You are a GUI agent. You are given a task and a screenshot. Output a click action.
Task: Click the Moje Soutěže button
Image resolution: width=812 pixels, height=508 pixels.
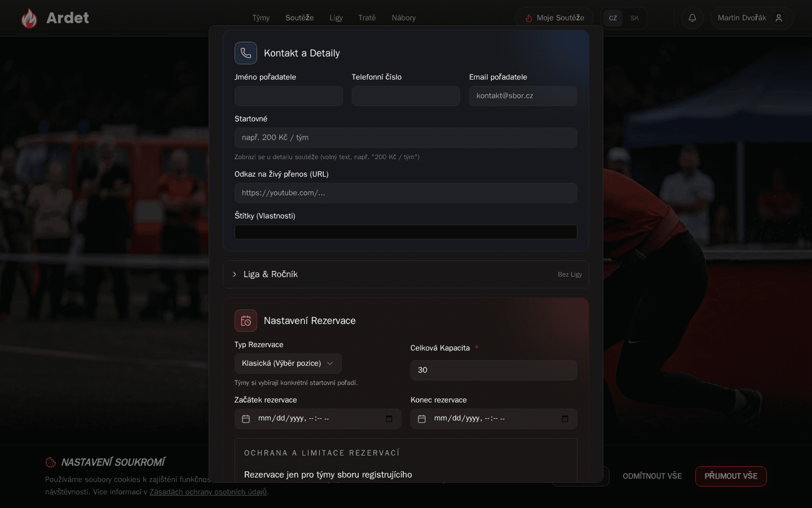[554, 18]
